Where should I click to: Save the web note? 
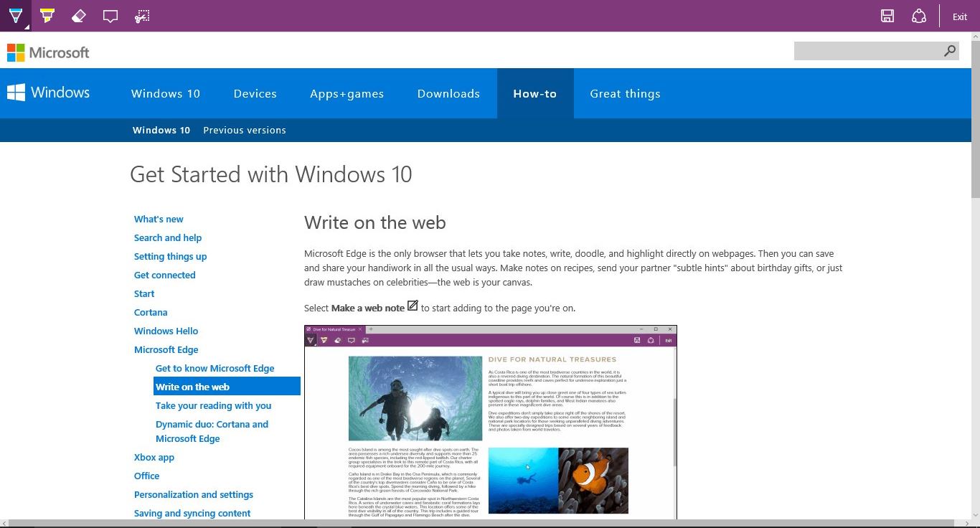click(887, 16)
